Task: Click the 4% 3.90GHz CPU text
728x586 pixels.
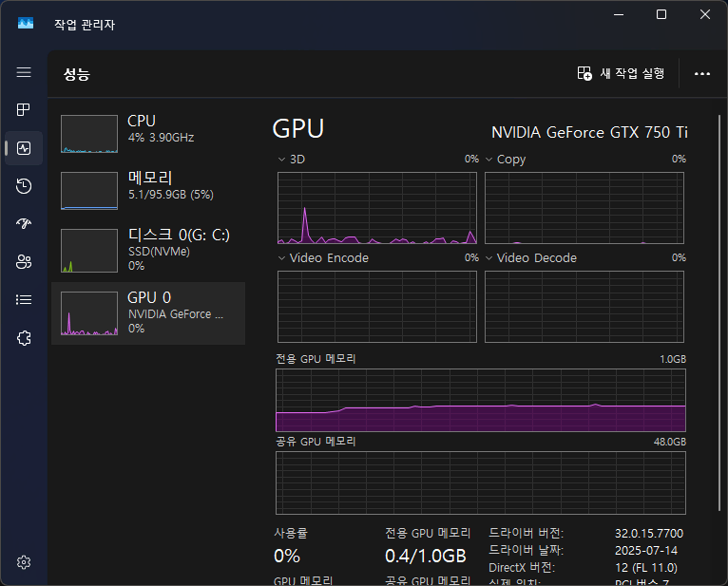Action: pos(161,138)
